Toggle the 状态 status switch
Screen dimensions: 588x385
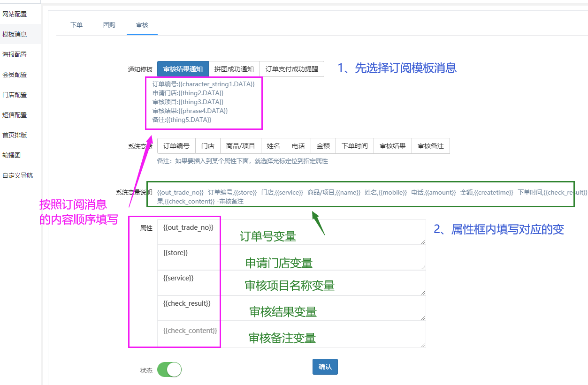(169, 370)
